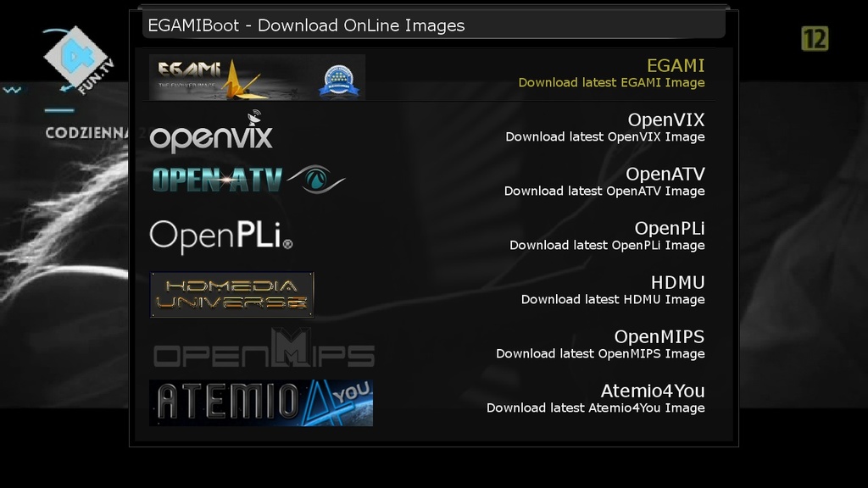Click the 'EGAMIBoot - Download OnLine Images' title

pyautogui.click(x=306, y=25)
